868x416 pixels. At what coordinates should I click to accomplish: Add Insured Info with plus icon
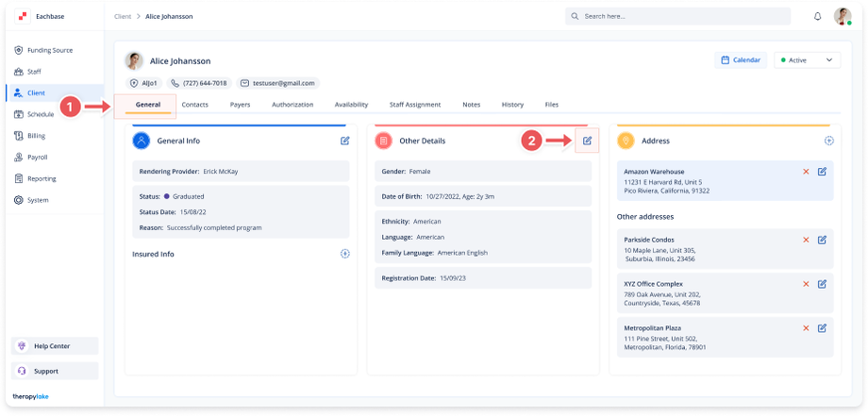[x=345, y=254]
